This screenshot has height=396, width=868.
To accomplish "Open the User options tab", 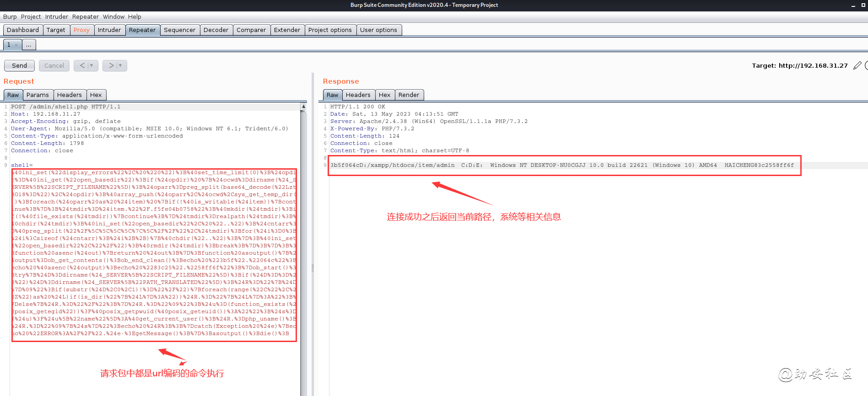I will click(378, 30).
